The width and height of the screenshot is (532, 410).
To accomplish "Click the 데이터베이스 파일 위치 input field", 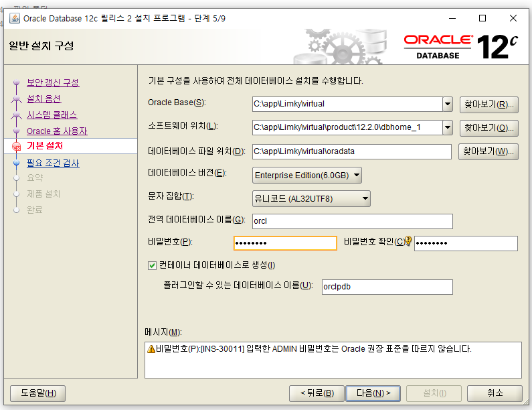I will (x=352, y=151).
